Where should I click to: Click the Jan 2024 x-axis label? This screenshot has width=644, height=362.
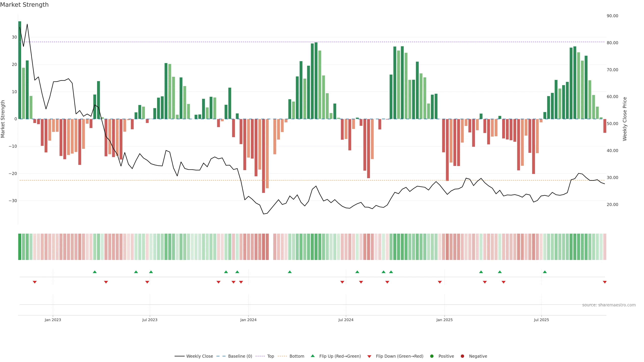click(x=248, y=320)
